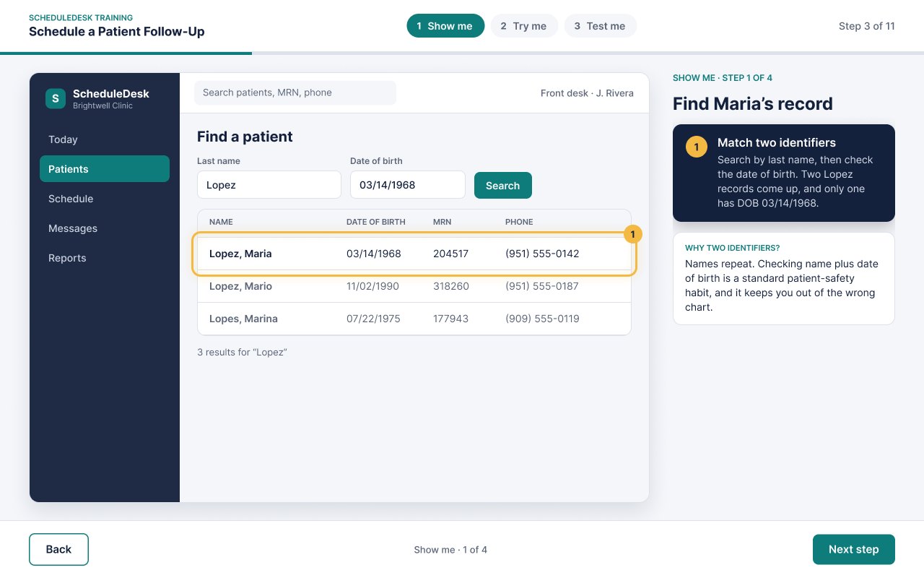Image resolution: width=924 pixels, height=578 pixels.
Task: Click the Step 3 of 11 indicator
Action: tap(867, 26)
